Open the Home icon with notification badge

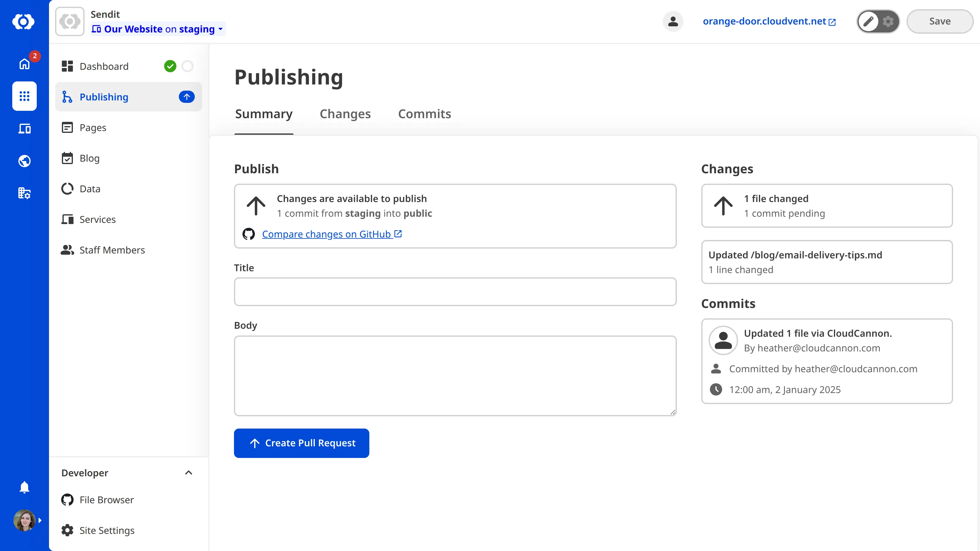(x=24, y=64)
